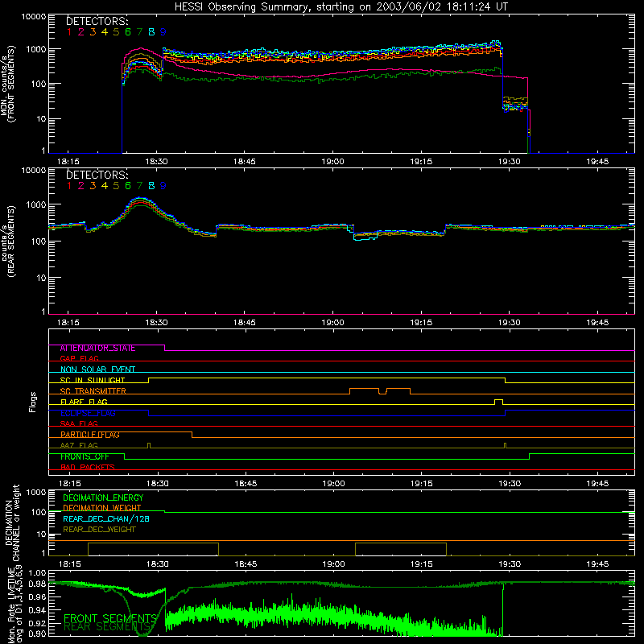Viewport: 644px width, 644px height.
Task: Select detector 8 label in front segments legend
Action: point(151,32)
